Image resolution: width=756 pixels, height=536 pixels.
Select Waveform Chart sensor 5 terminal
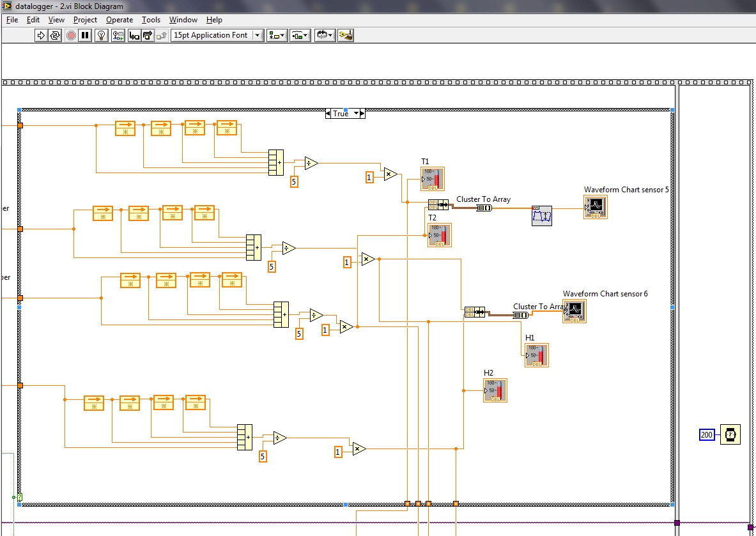[x=596, y=207]
